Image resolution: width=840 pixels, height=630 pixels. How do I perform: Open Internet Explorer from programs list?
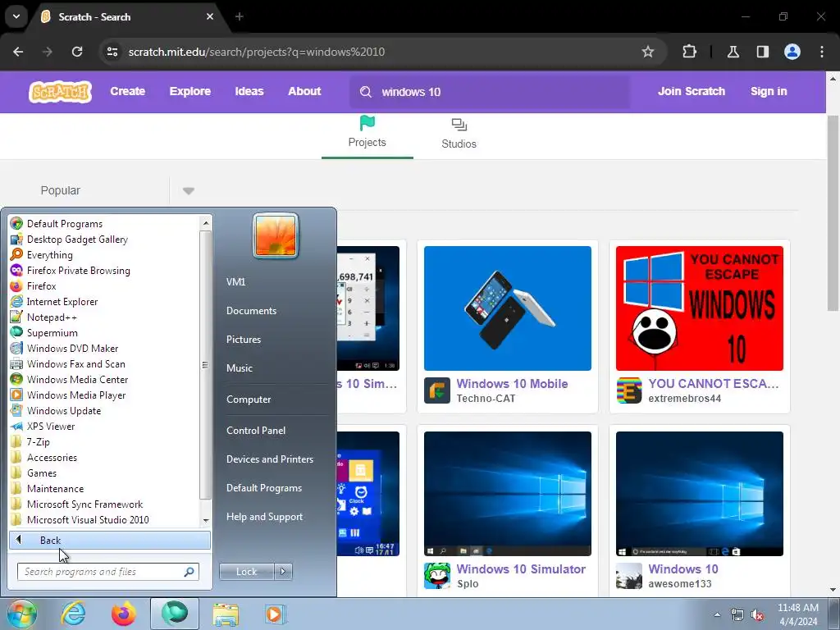(62, 302)
